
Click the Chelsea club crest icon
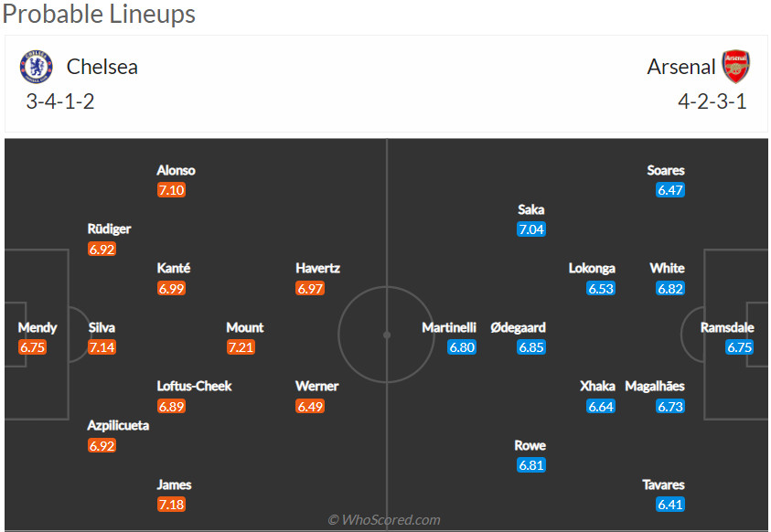[x=37, y=67]
